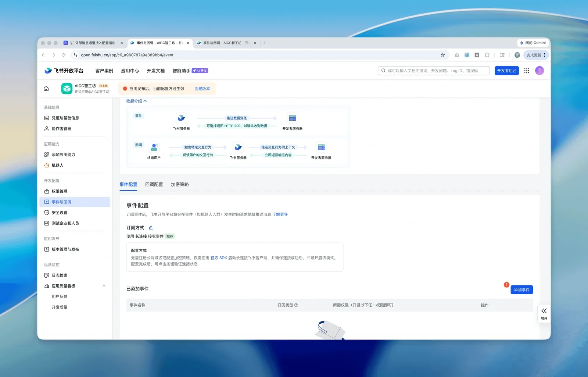
Task: Switch to the 回调配置 tab
Action: click(x=154, y=185)
